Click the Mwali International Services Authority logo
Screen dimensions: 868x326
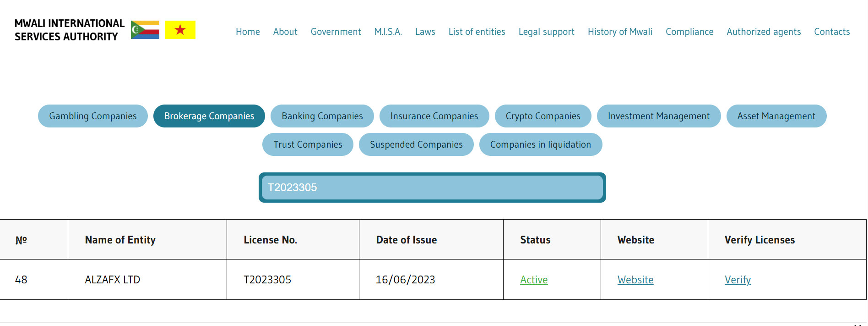click(70, 30)
